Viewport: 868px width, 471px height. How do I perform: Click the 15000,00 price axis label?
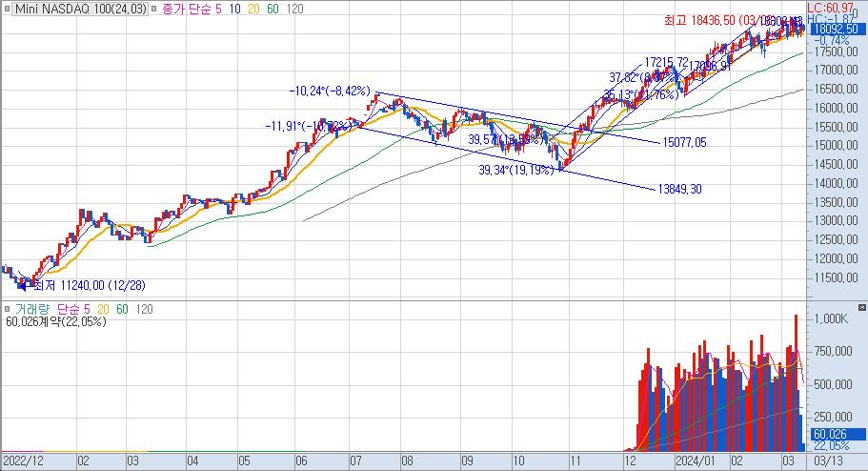pyautogui.click(x=836, y=145)
